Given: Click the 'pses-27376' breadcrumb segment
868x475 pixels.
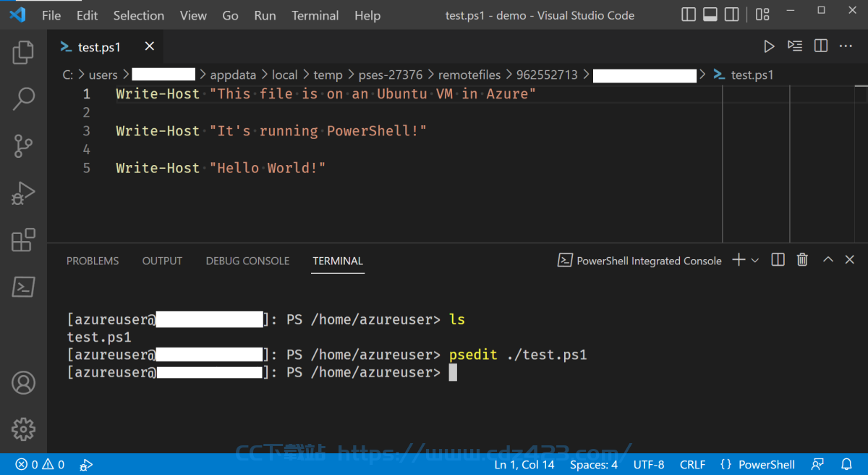Looking at the screenshot, I should (x=391, y=75).
